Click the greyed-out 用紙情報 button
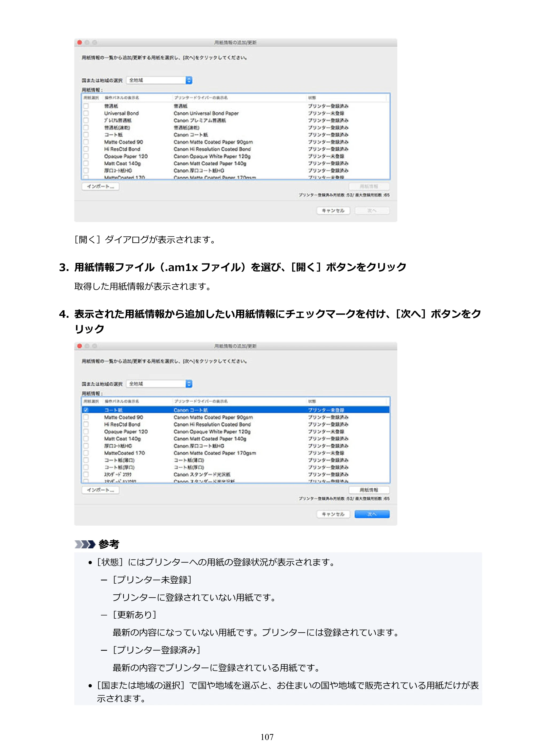 coord(369,186)
